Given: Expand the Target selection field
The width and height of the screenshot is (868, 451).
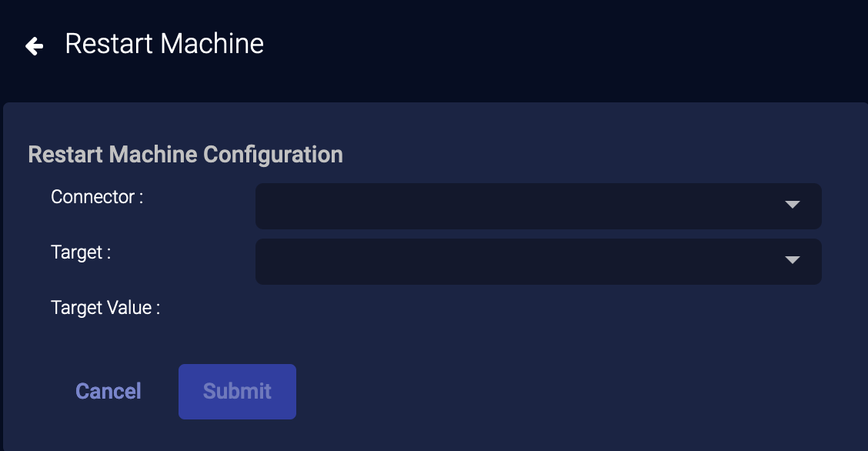Looking at the screenshot, I should point(538,262).
